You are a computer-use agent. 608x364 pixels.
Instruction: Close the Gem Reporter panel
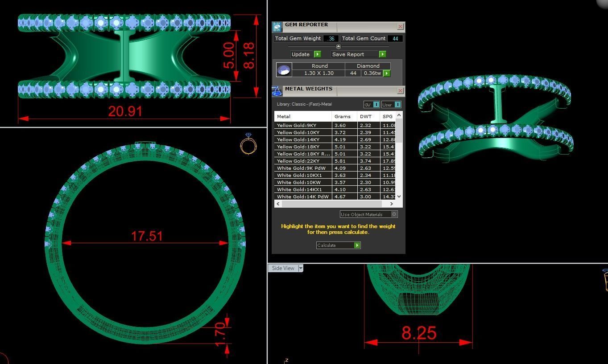click(x=400, y=27)
